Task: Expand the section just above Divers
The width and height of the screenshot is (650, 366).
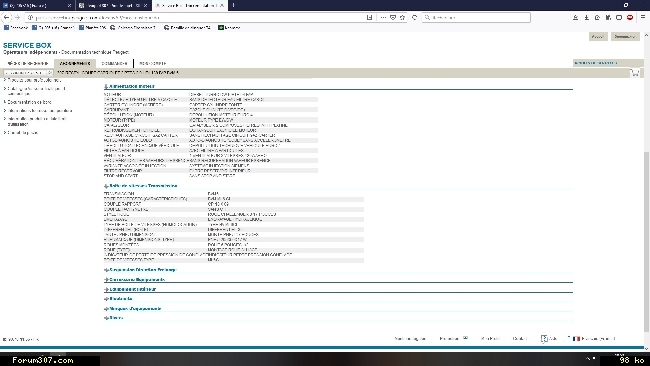Action: [133, 308]
